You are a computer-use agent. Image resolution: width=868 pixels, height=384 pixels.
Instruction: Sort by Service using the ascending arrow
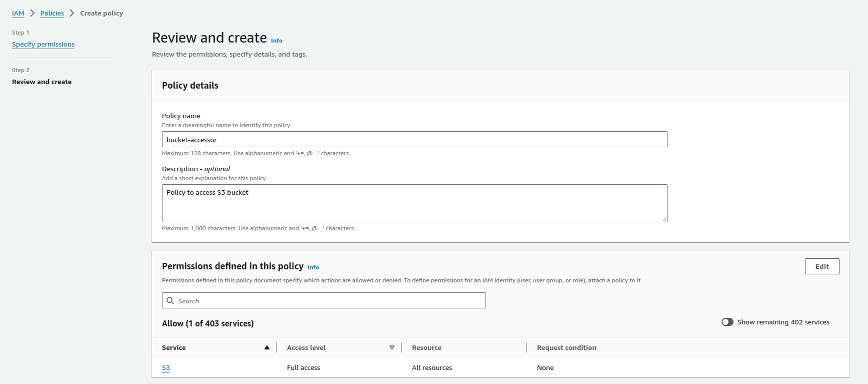pyautogui.click(x=267, y=347)
